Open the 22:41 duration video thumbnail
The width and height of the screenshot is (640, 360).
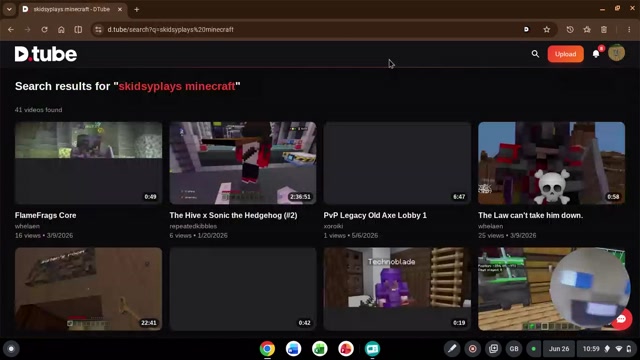pos(88,289)
